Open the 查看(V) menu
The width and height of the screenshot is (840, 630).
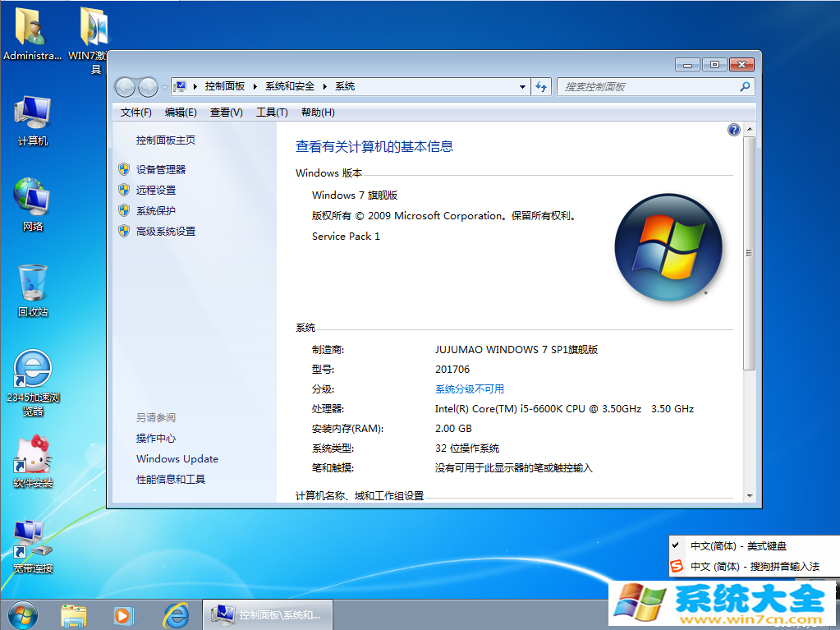(x=226, y=112)
